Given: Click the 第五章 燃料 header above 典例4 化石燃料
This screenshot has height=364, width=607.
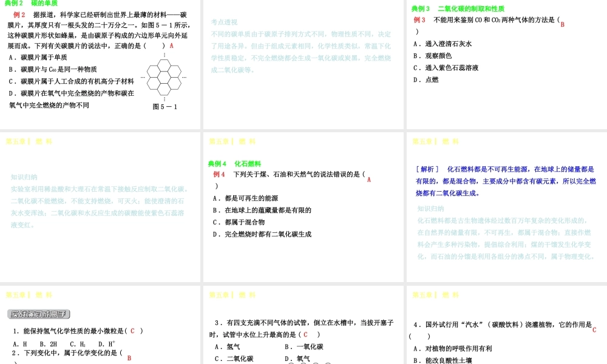Looking at the screenshot, I should [x=232, y=141].
